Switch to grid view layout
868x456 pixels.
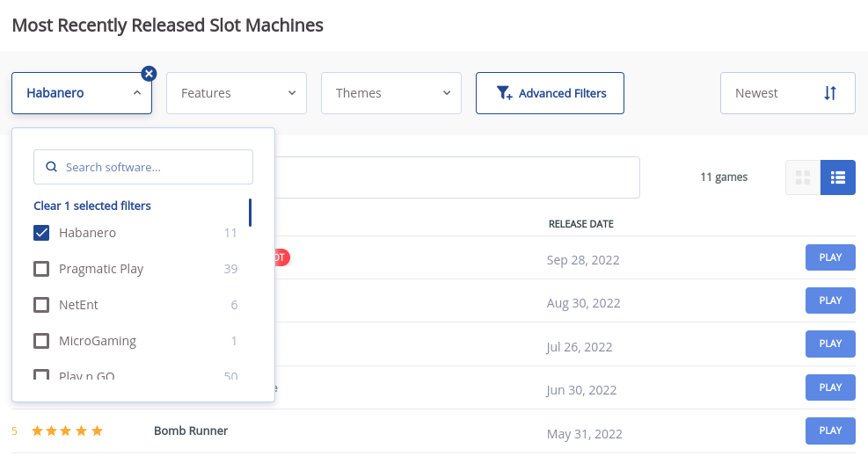pos(802,177)
